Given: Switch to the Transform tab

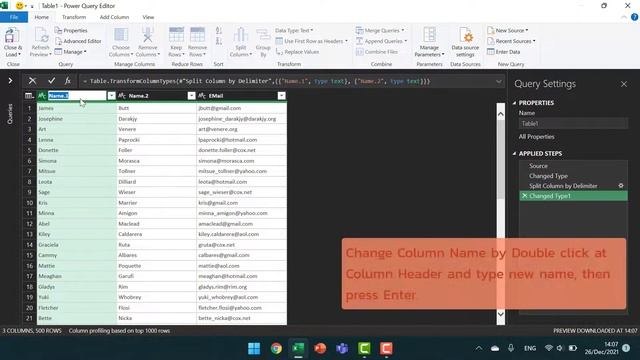Looking at the screenshot, I should (74, 17).
